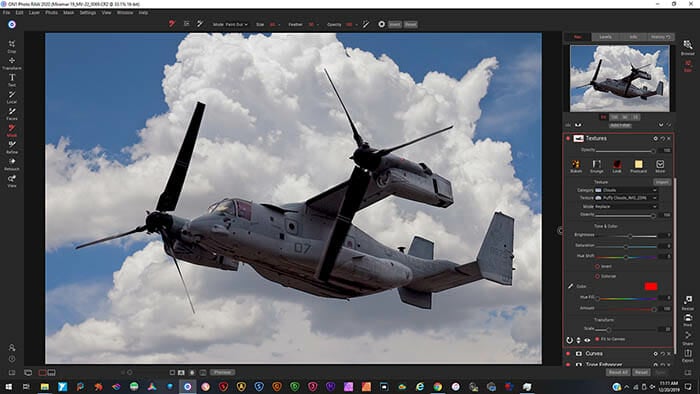Open the brush Size dropdown arrow
The image size is (700, 394).
point(279,25)
